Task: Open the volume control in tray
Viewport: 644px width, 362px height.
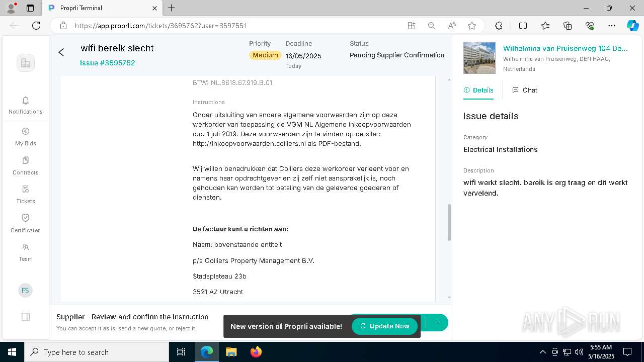Action: pyautogui.click(x=579, y=352)
